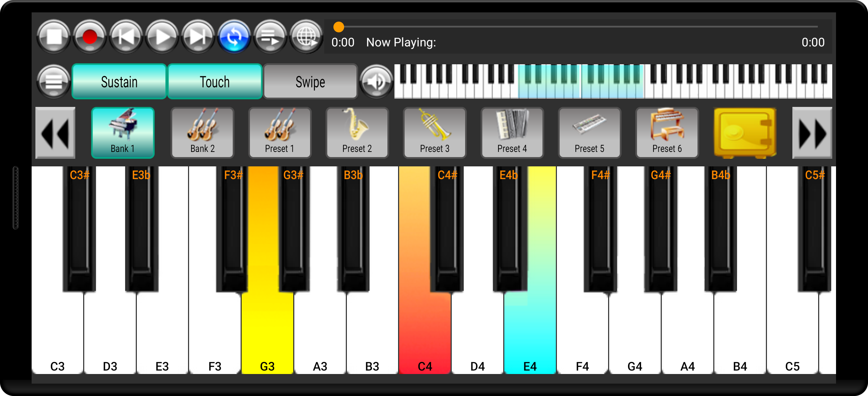Enable the Swipe mode
The height and width of the screenshot is (396, 868).
310,81
